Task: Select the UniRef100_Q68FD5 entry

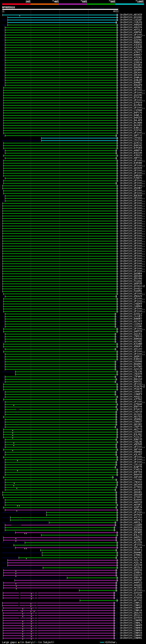Action: point(131,284)
